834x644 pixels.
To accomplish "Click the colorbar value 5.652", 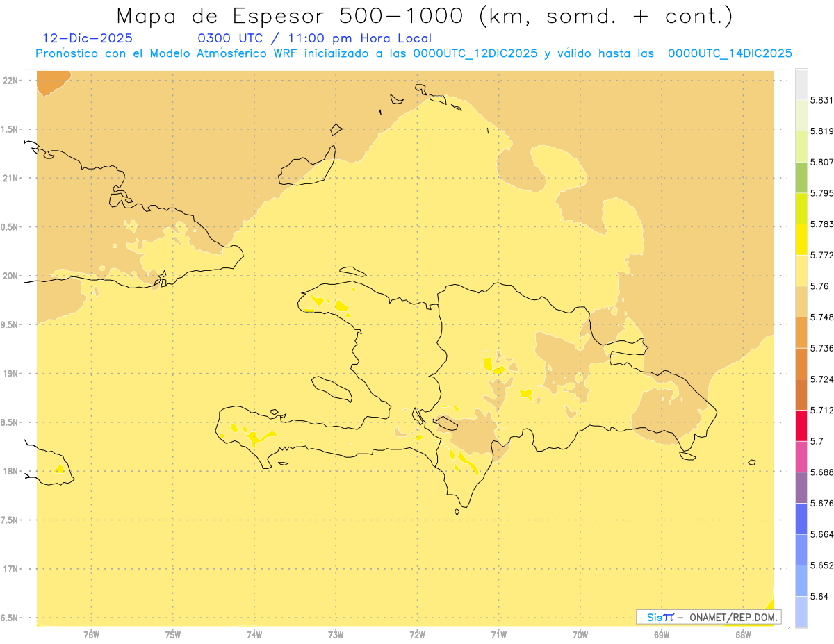I will [822, 565].
